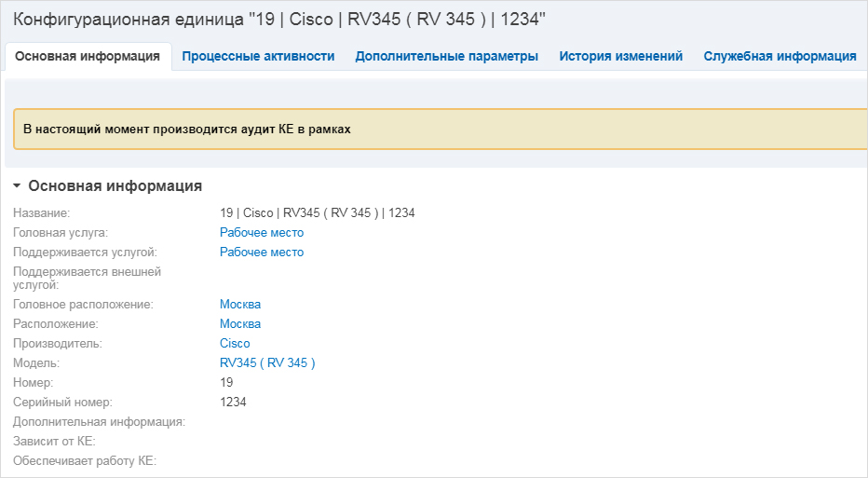Screen dimensions: 868x478
Task: Click the Основная информация section heading
Action: pos(115,186)
